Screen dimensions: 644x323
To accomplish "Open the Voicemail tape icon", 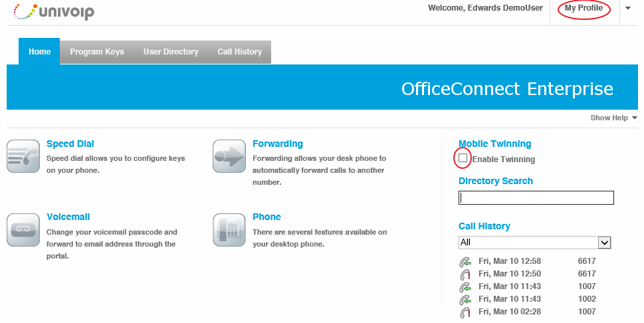I will [23, 230].
